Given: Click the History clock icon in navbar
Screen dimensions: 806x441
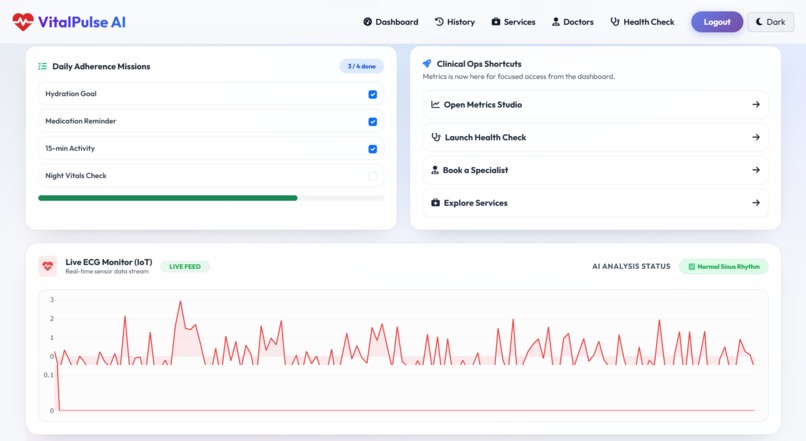Looking at the screenshot, I should tap(439, 22).
